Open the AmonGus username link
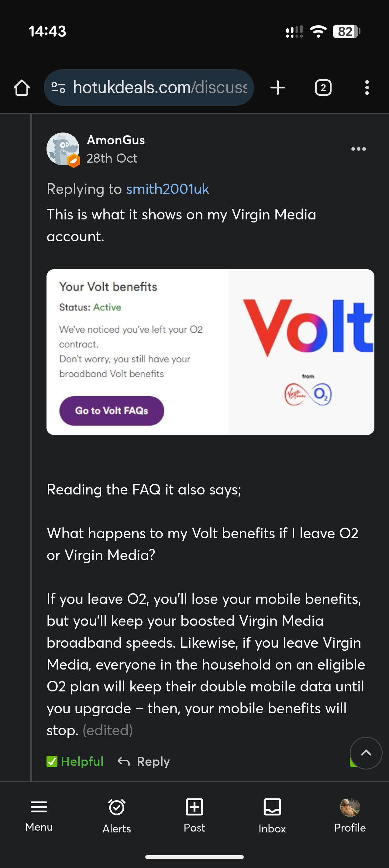Screen dimensions: 389x868 pyautogui.click(x=116, y=140)
